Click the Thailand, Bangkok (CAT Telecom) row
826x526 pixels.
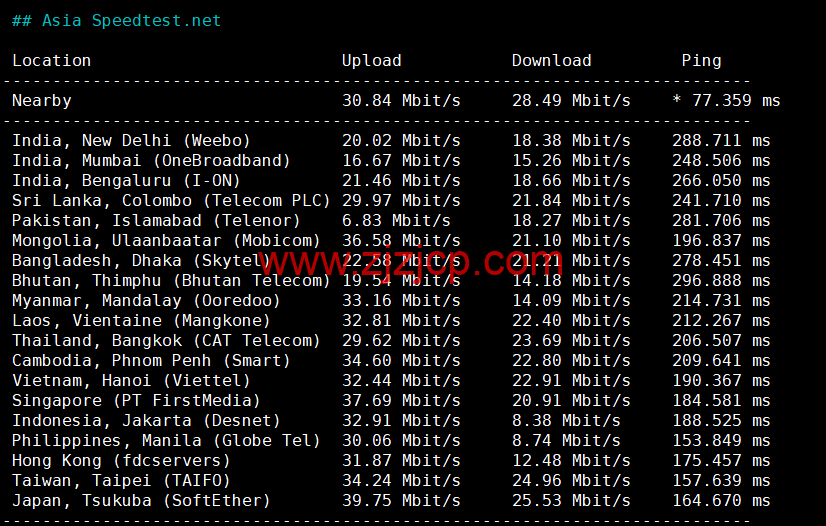[166, 340]
